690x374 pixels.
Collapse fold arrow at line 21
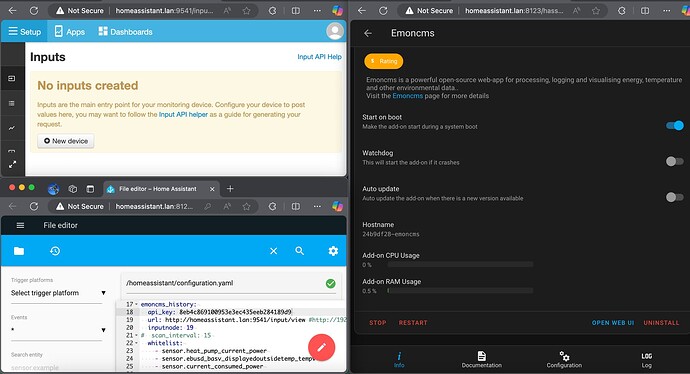[136, 335]
